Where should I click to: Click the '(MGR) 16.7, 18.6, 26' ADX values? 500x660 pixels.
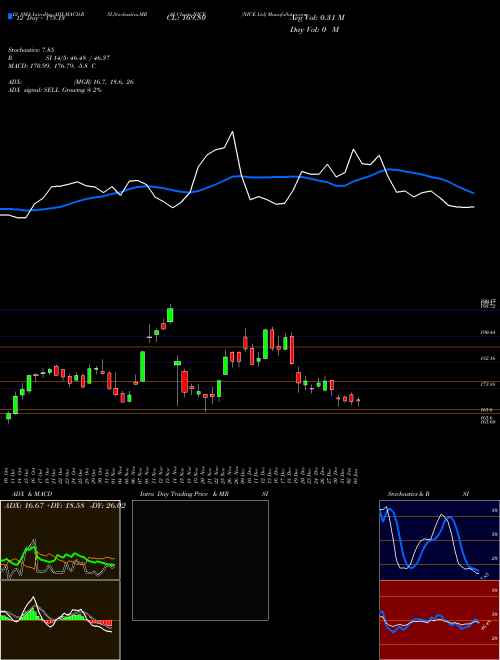click(104, 82)
